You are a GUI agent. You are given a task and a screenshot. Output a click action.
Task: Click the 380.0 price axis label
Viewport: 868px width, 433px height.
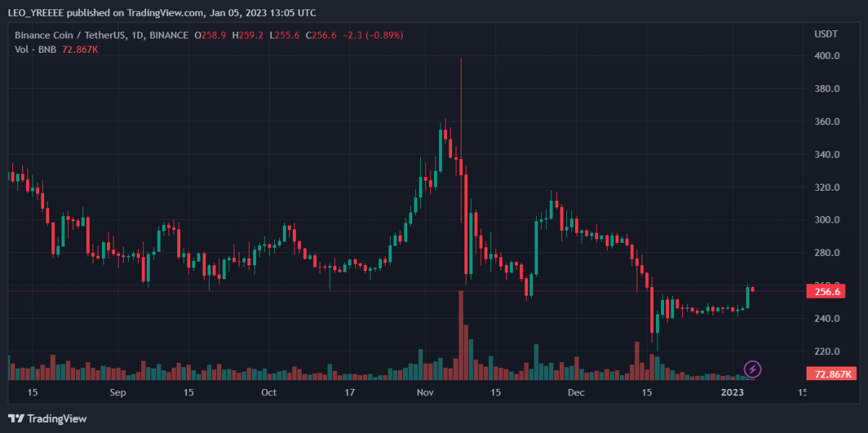(827, 89)
